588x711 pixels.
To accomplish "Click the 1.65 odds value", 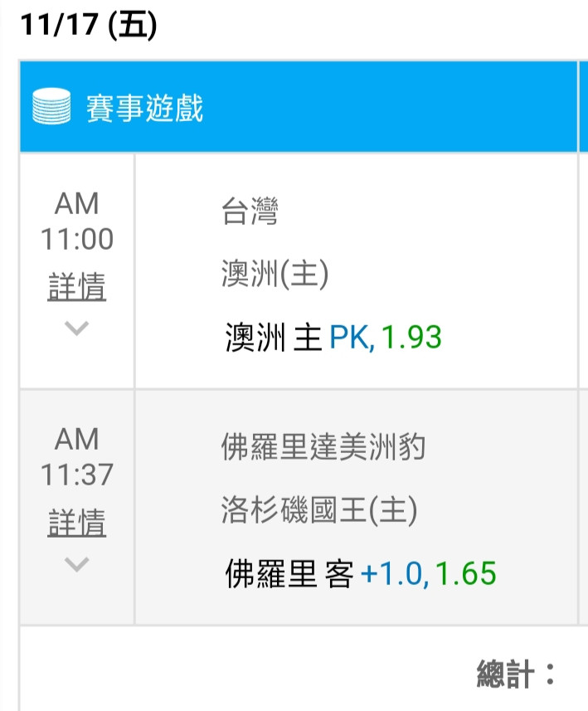I will coord(465,573).
